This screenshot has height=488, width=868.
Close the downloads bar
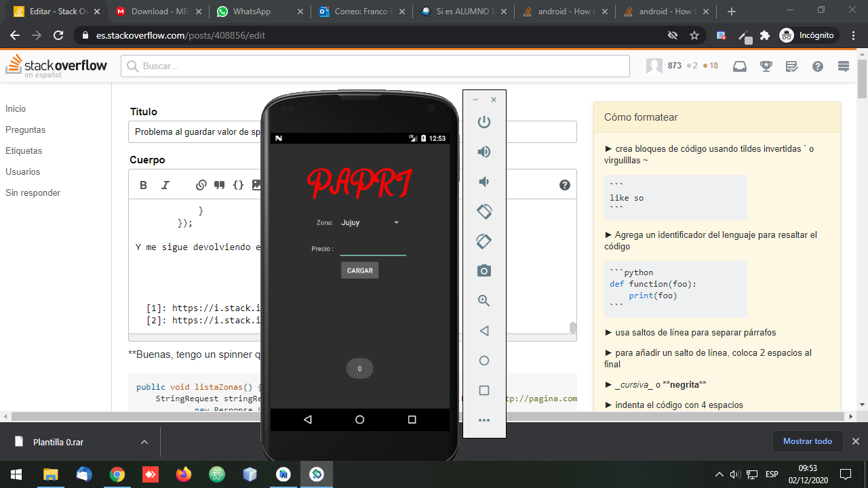[856, 441]
